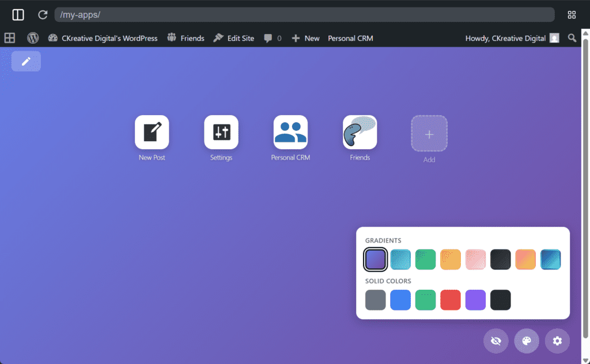Viewport: 590px width, 364px height.
Task: Expand CKreative Digital's WordPress site menu
Action: pyautogui.click(x=103, y=38)
